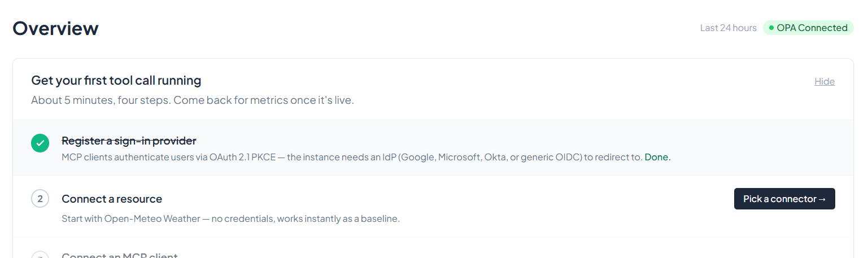This screenshot has height=258, width=868.
Task: Click the Get your first tool call running heading
Action: 116,80
